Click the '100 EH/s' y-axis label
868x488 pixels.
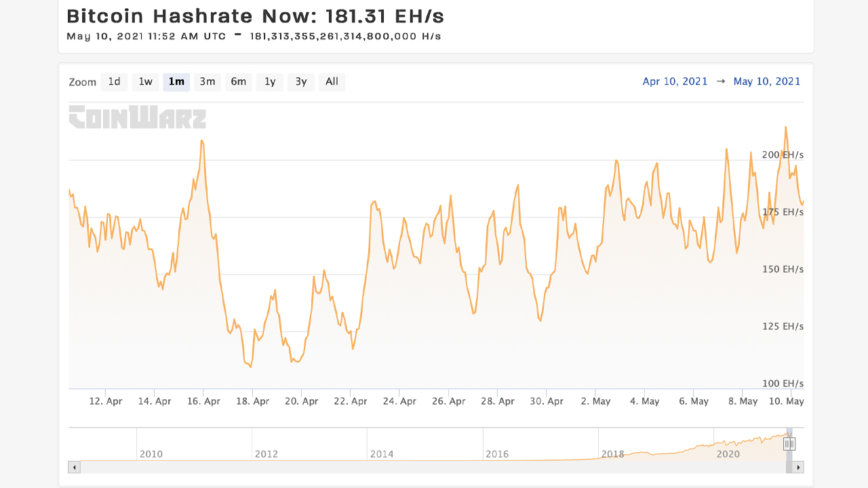point(783,383)
